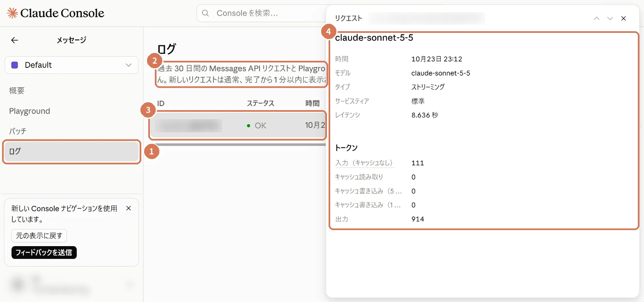Click the ストリーミング type value
The width and height of the screenshot is (644, 302).
428,87
